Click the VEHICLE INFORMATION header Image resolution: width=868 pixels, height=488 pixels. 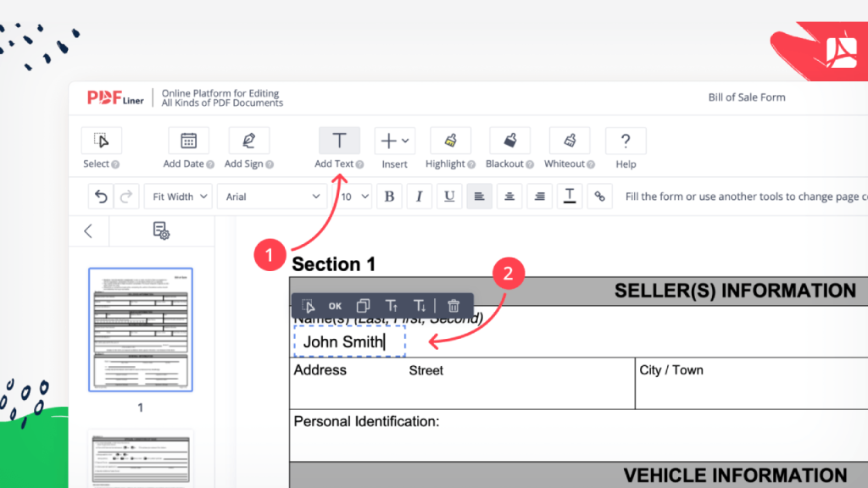(735, 475)
